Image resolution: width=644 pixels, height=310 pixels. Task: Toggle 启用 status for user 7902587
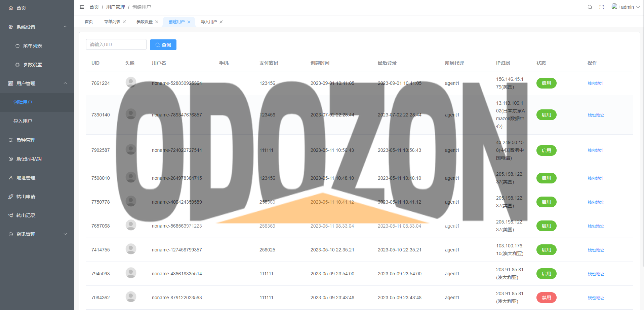546,150
